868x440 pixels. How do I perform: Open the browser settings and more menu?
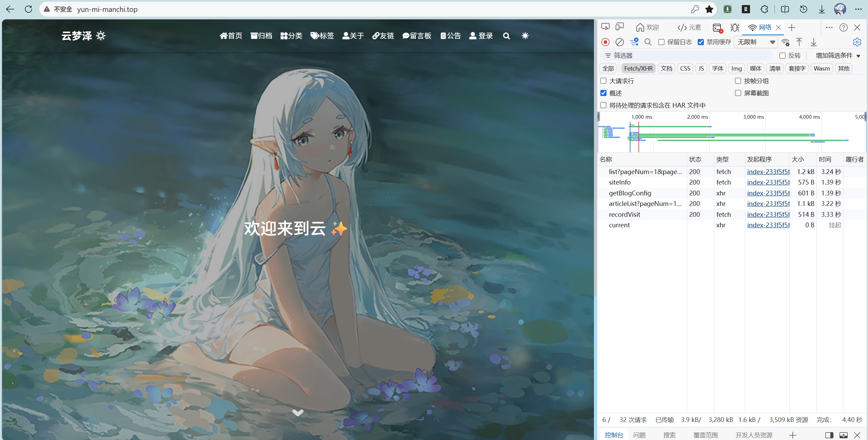click(x=859, y=9)
